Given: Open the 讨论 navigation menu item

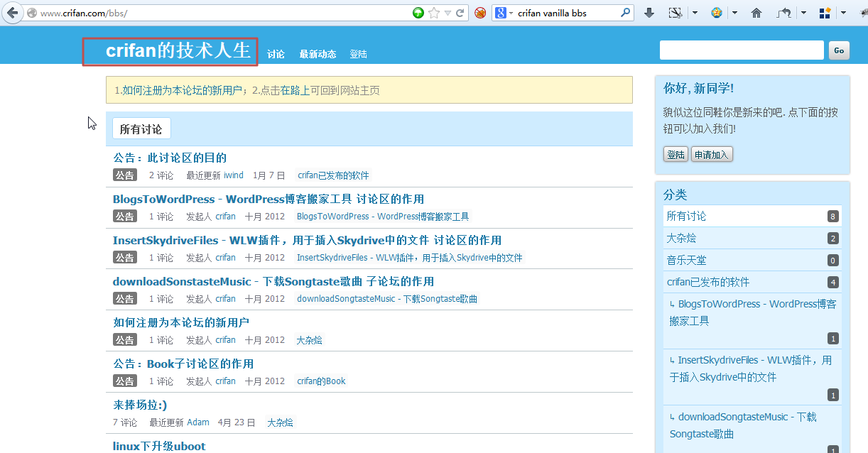Looking at the screenshot, I should coord(276,54).
